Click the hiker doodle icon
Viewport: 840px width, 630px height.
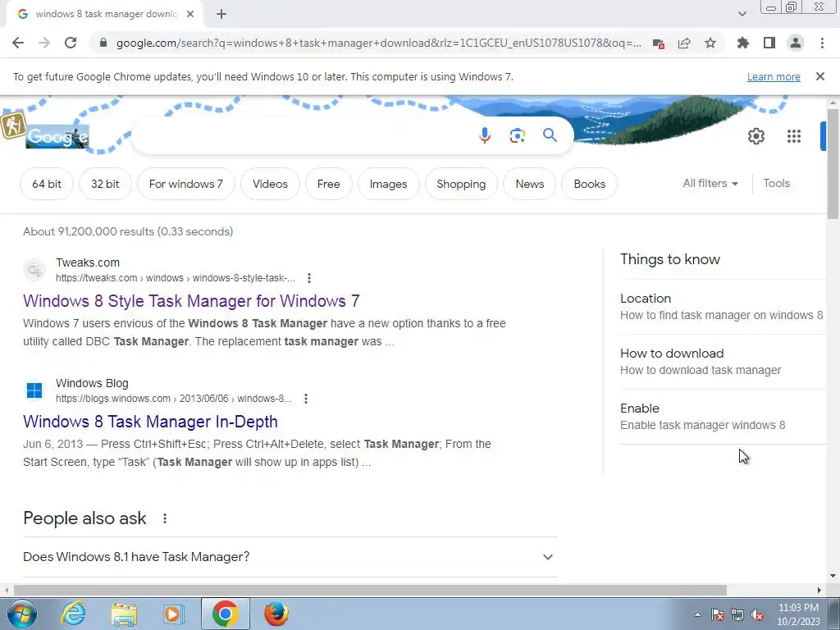point(13,125)
